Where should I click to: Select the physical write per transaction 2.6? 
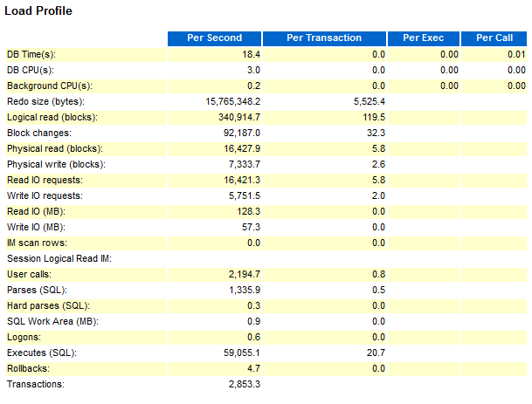coord(378,164)
